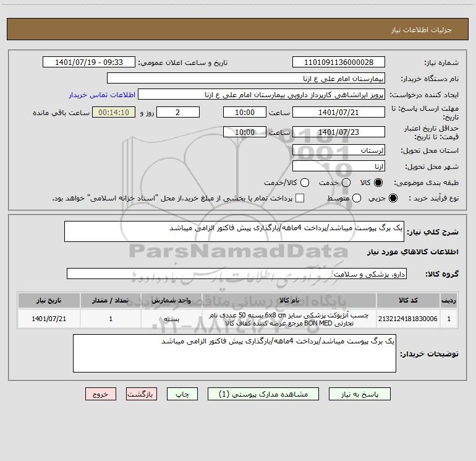The image size is (476, 461).
Task: Click the ردیف column header
Action: click(449, 301)
